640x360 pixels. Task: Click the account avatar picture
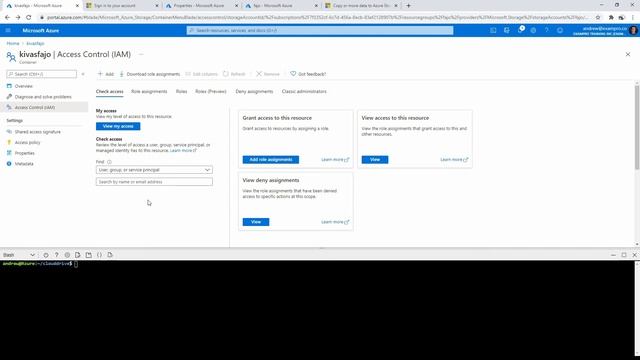633,31
